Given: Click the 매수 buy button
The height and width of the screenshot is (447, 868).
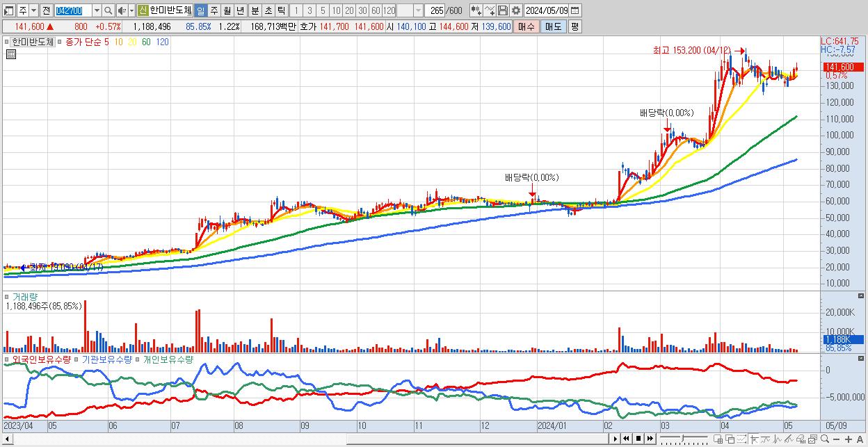Looking at the screenshot, I should pyautogui.click(x=527, y=26).
